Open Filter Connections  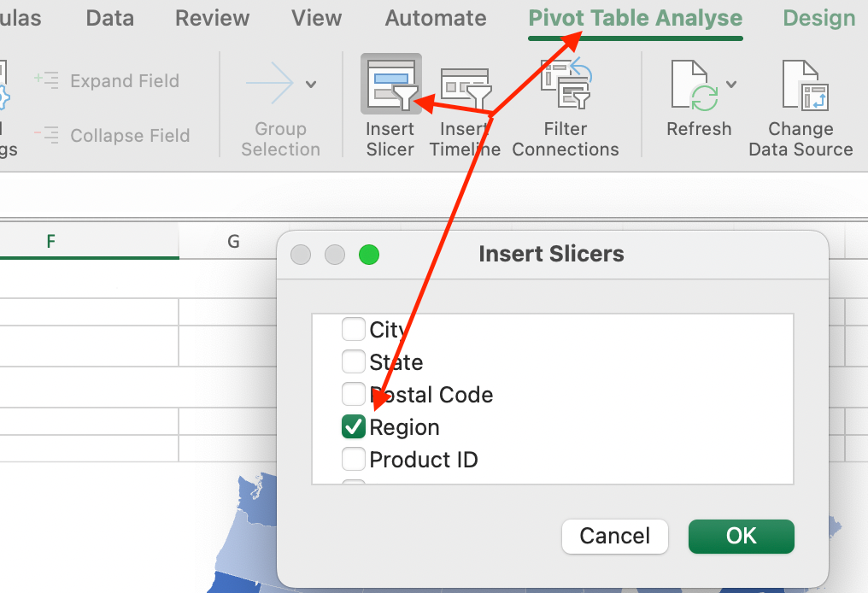[x=565, y=85]
